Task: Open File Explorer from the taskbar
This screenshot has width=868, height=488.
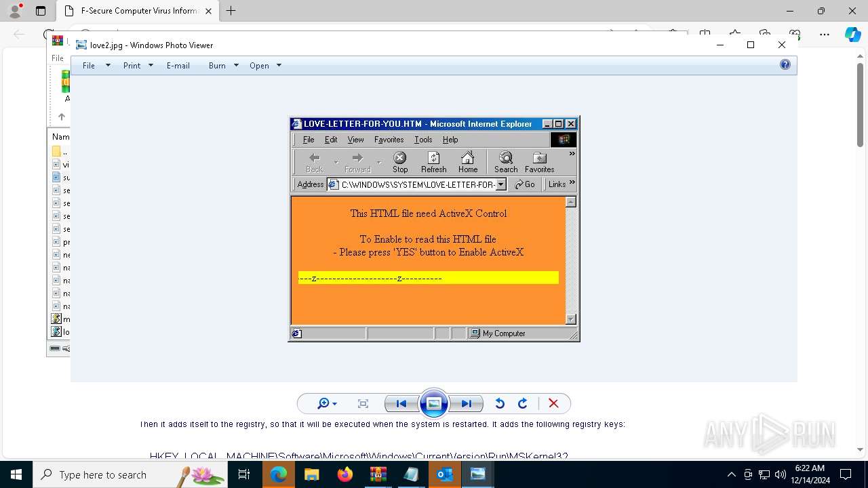Action: click(x=311, y=474)
